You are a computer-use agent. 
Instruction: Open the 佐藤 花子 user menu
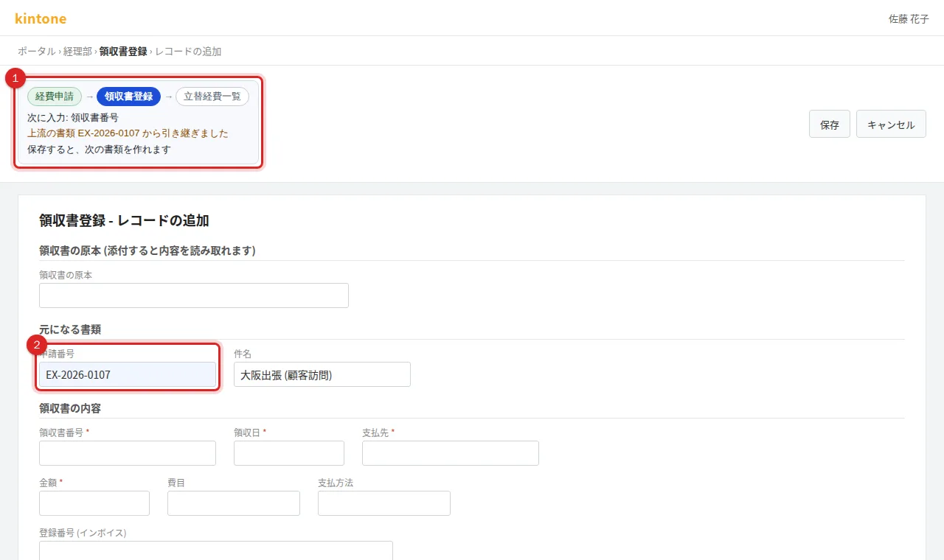[909, 19]
